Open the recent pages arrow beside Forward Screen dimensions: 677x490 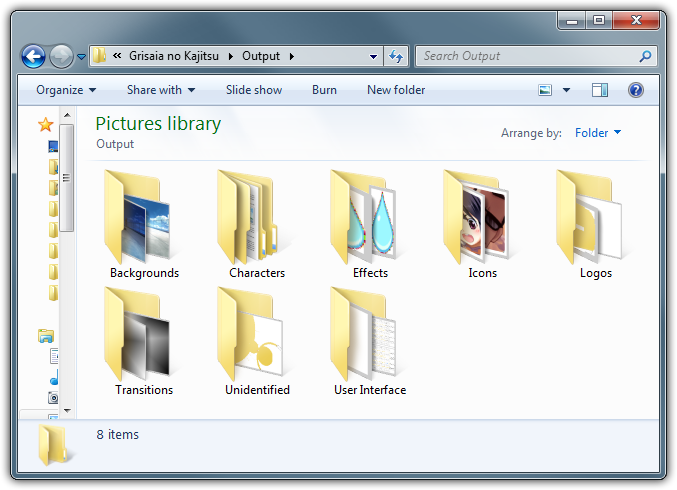(x=81, y=57)
